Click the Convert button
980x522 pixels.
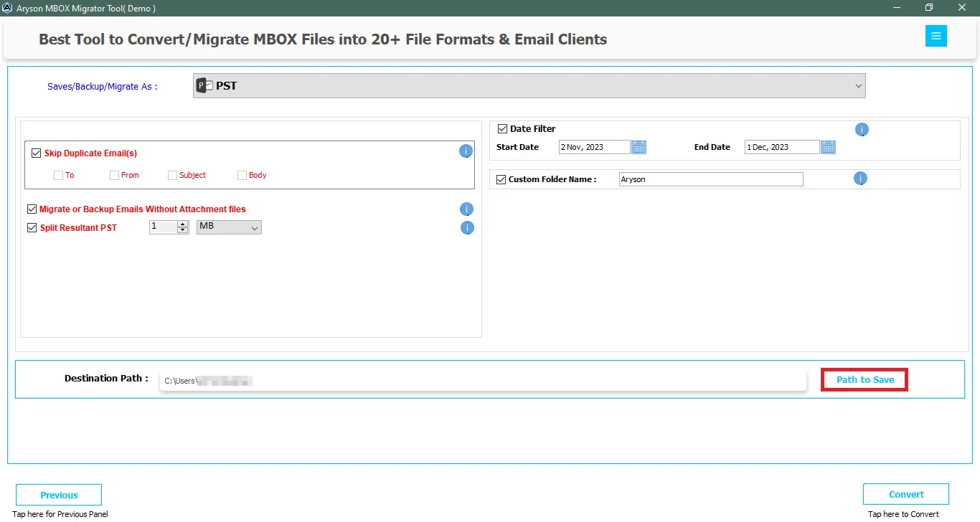[906, 494]
